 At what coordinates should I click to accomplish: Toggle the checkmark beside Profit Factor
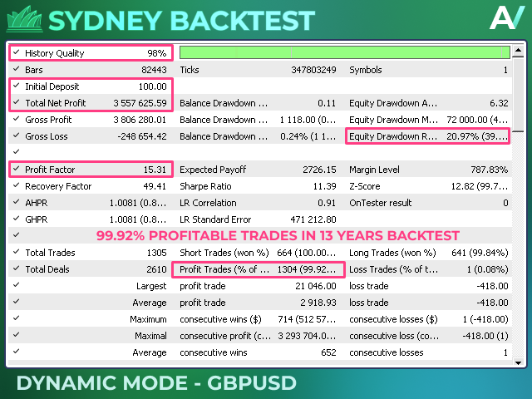pyautogui.click(x=16, y=169)
